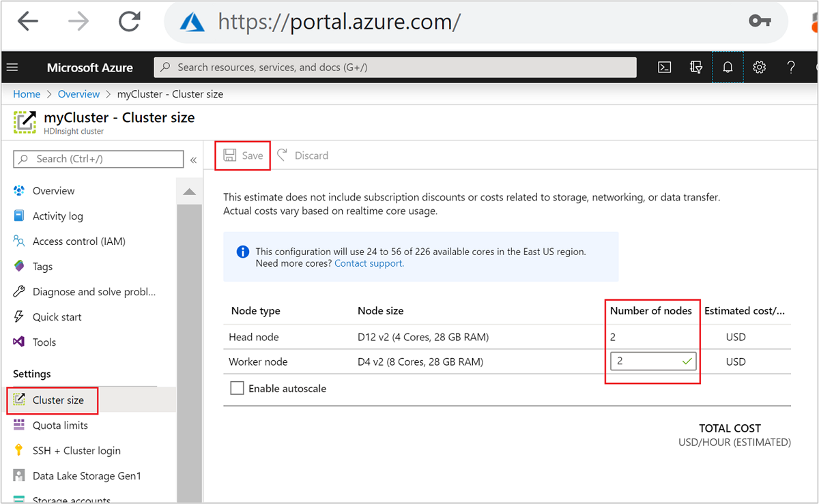Open the notifications bell
Image resolution: width=819 pixels, height=504 pixels.
pyautogui.click(x=728, y=67)
